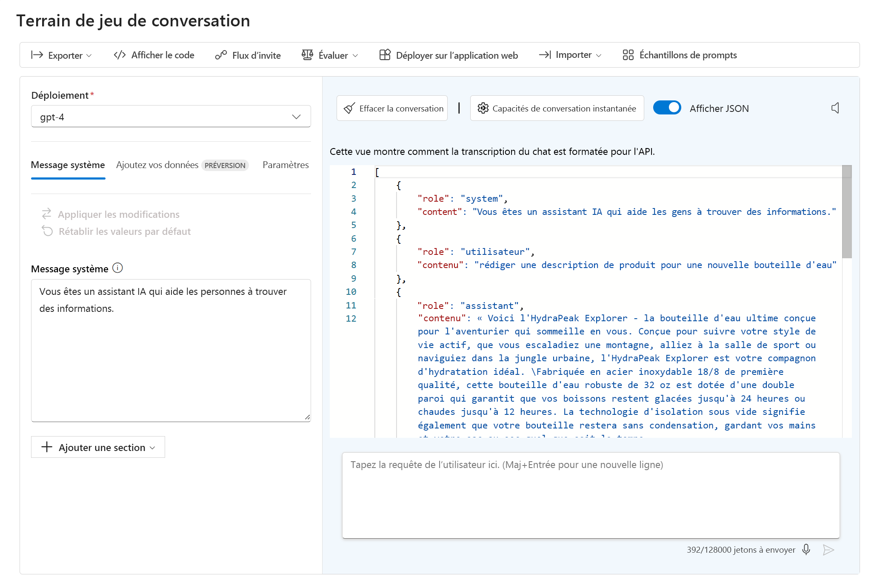Open the Paramètres tab

click(x=286, y=165)
